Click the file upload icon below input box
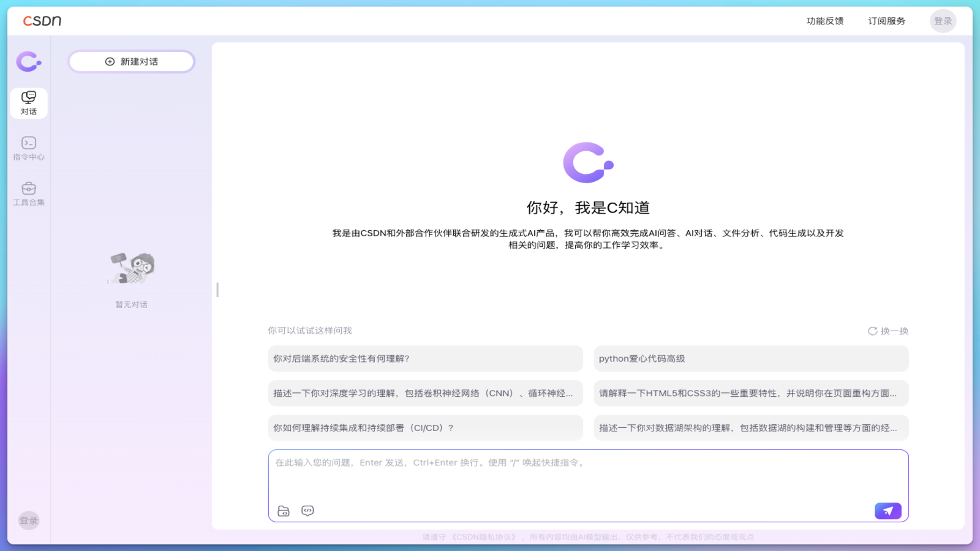Image resolution: width=980 pixels, height=551 pixels. click(x=283, y=511)
